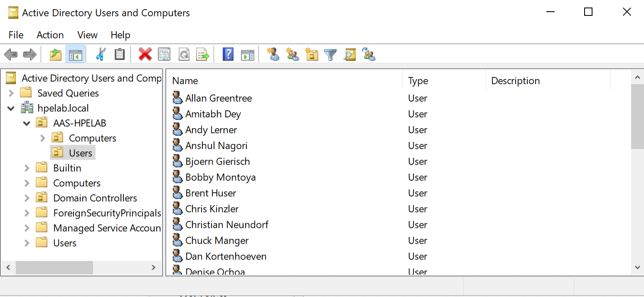This screenshot has width=644, height=297.
Task: Toggle Show/Hide Console Tree button
Action: coord(75,54)
